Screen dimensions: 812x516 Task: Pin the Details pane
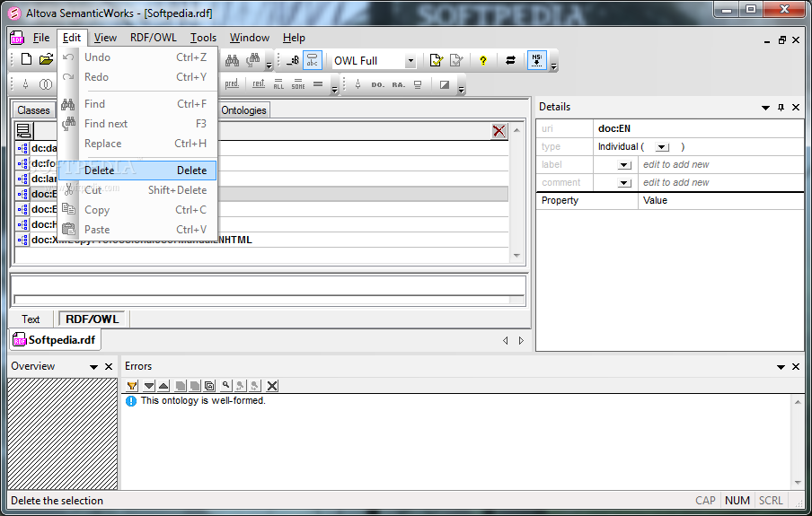tap(781, 108)
